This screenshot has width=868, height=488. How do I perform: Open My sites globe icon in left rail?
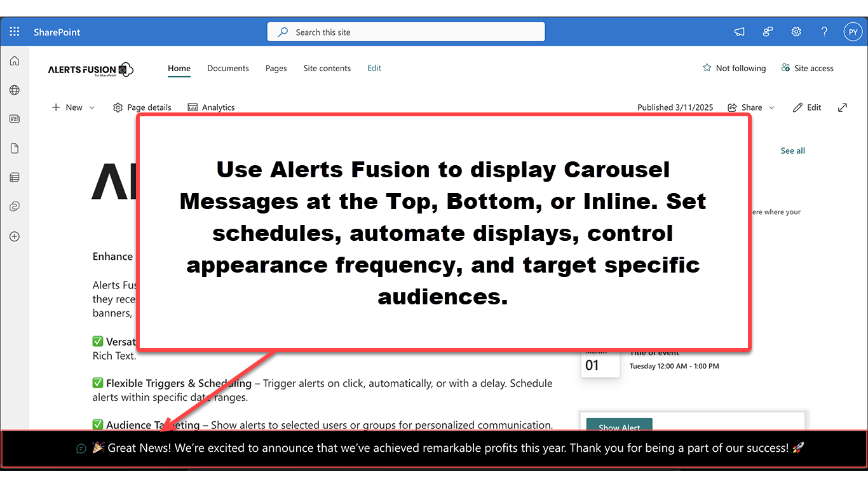coord(15,90)
